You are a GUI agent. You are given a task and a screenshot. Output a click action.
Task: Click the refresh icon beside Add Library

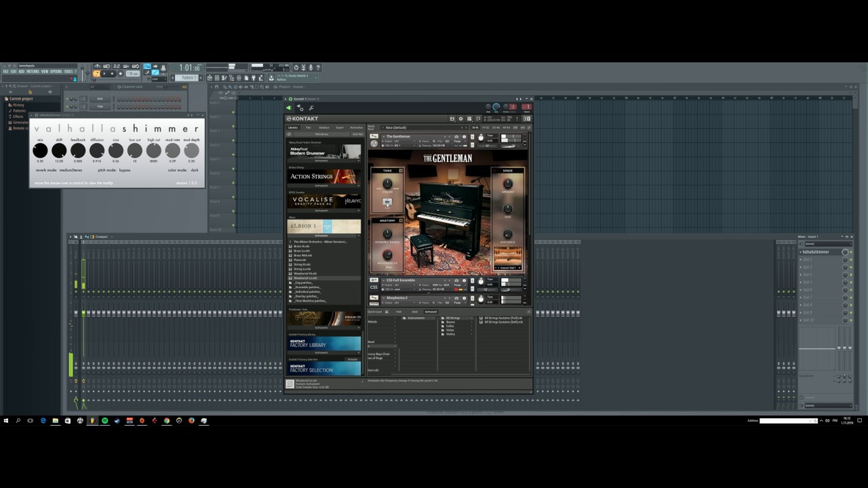tap(290, 134)
